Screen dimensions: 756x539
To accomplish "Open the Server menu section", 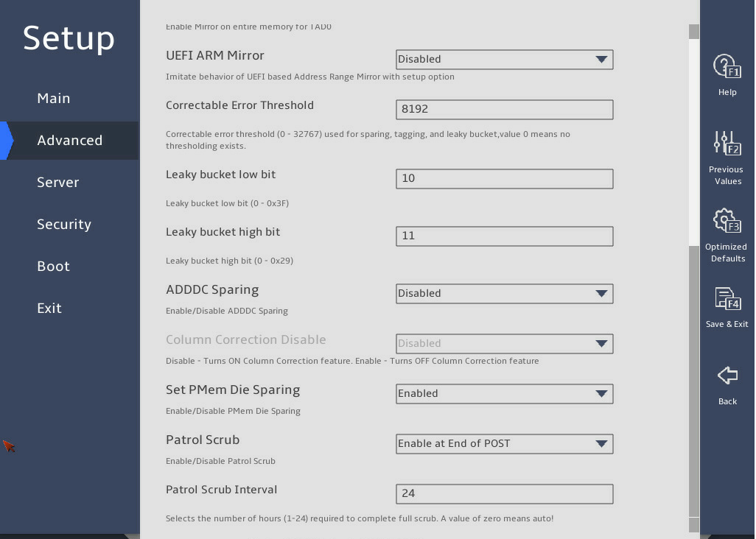I will pyautogui.click(x=58, y=182).
